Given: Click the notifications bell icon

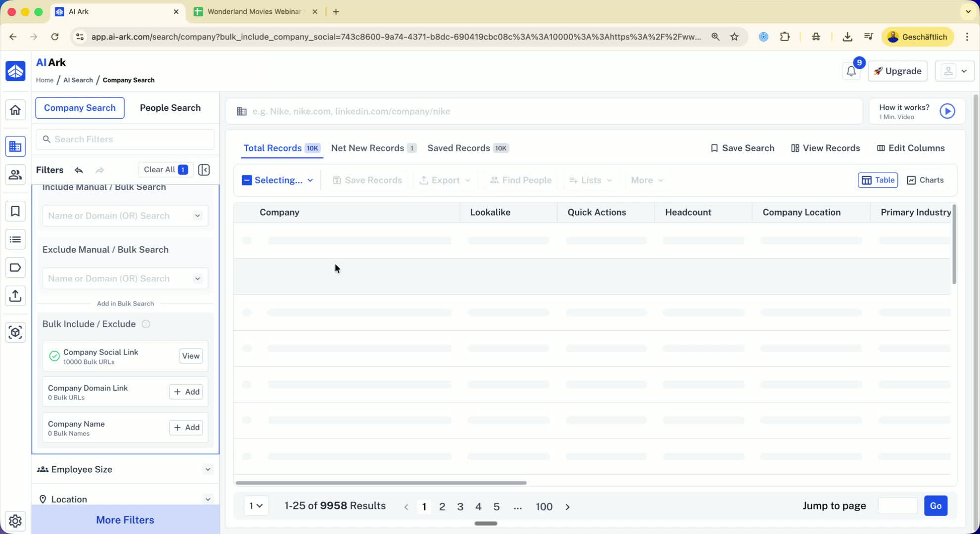Looking at the screenshot, I should coord(851,71).
